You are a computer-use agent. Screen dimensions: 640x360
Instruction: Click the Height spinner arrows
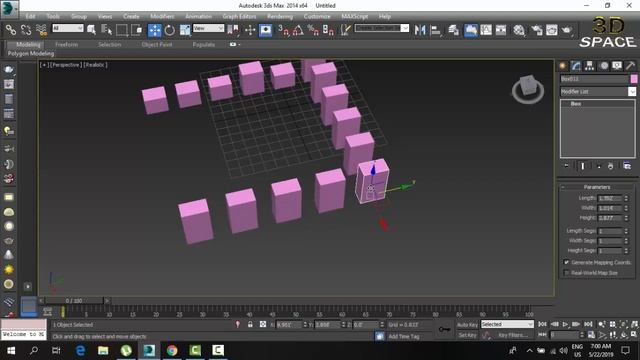point(626,218)
